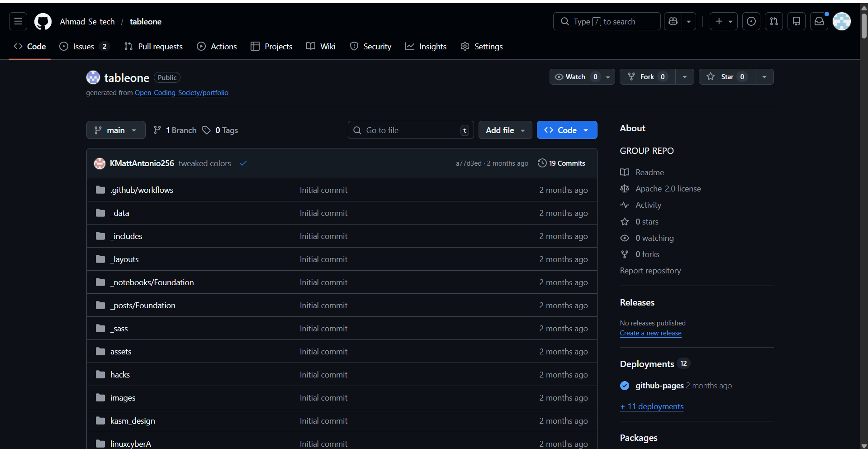View the 1 Branch link
The height and width of the screenshot is (449, 868).
[x=175, y=130]
